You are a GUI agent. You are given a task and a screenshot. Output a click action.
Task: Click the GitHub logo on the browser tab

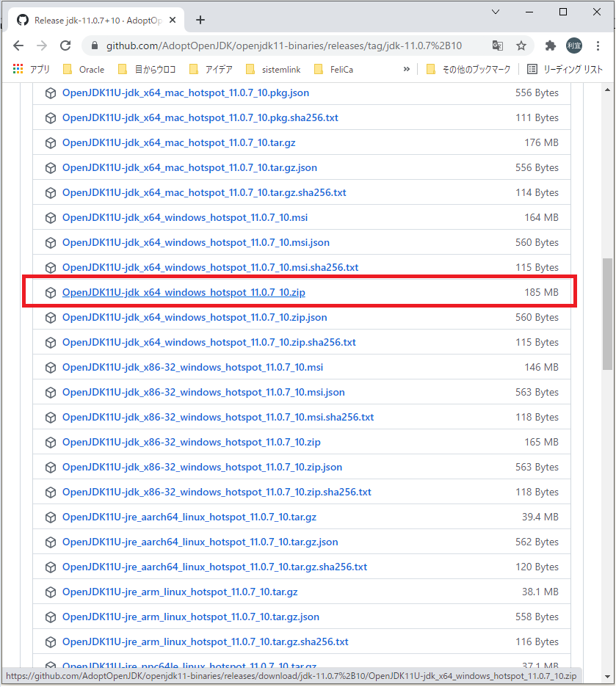click(22, 21)
